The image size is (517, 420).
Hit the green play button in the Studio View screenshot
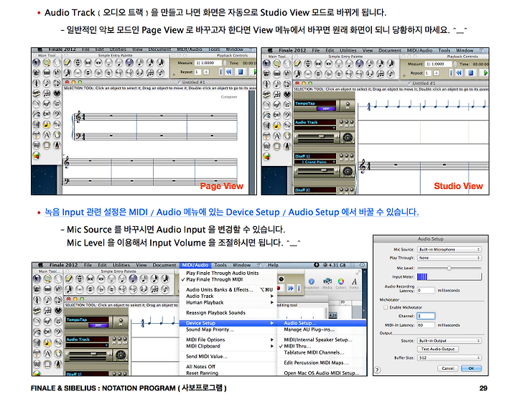click(485, 73)
